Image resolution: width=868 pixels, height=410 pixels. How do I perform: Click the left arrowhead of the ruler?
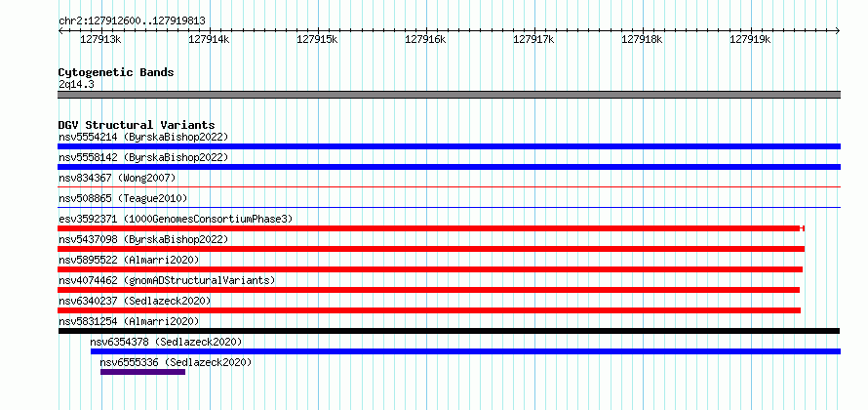click(60, 30)
